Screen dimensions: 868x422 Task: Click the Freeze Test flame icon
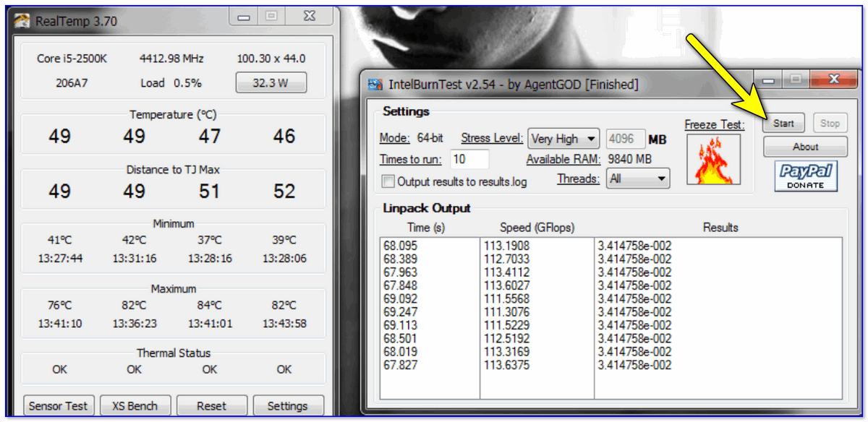coord(712,159)
